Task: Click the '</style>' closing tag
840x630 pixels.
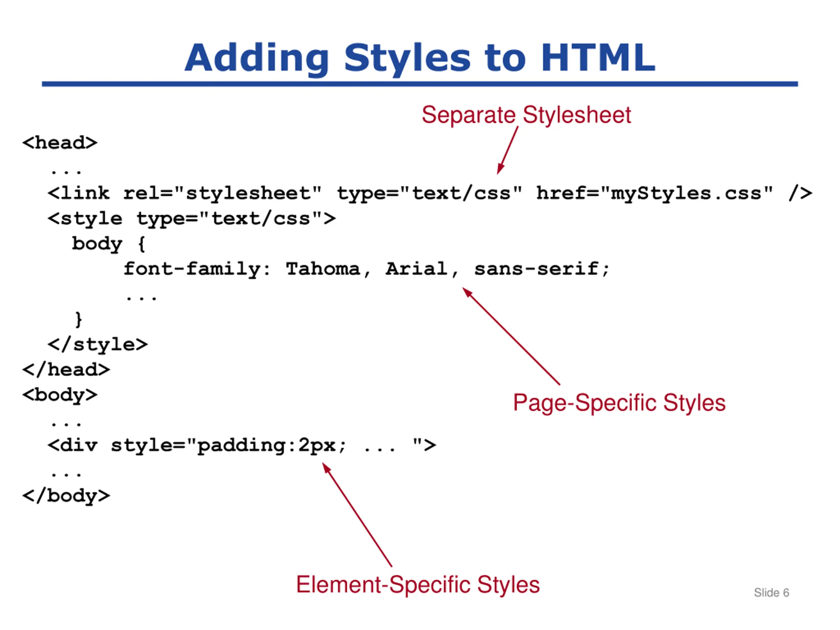Action: click(x=97, y=345)
